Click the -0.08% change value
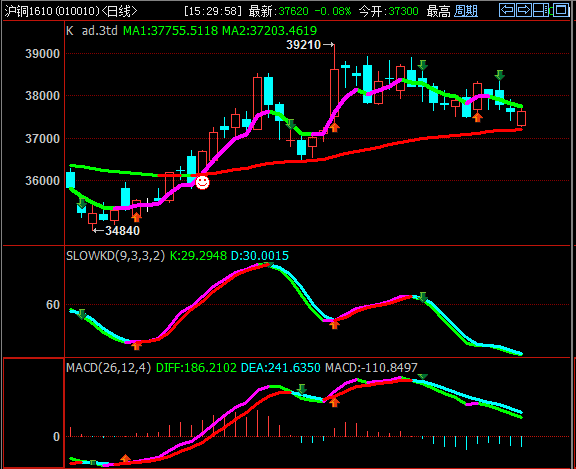Screen dimensions: 576x469 333,11
